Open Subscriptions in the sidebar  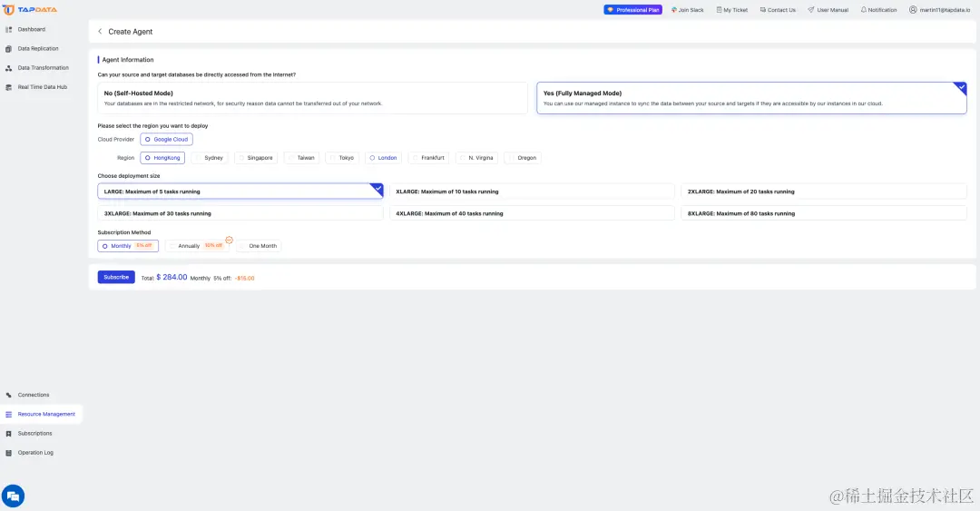point(34,434)
